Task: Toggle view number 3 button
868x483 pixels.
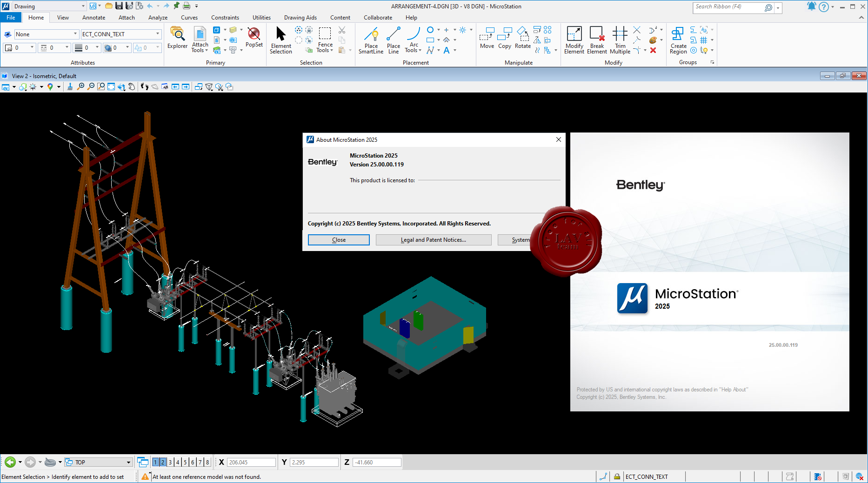Action: 170,462
